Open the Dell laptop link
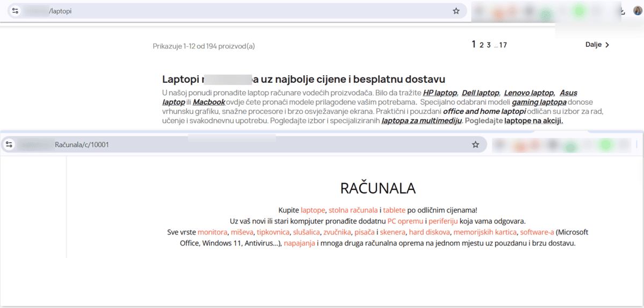Screen dimensions: 644x308 tap(481, 93)
